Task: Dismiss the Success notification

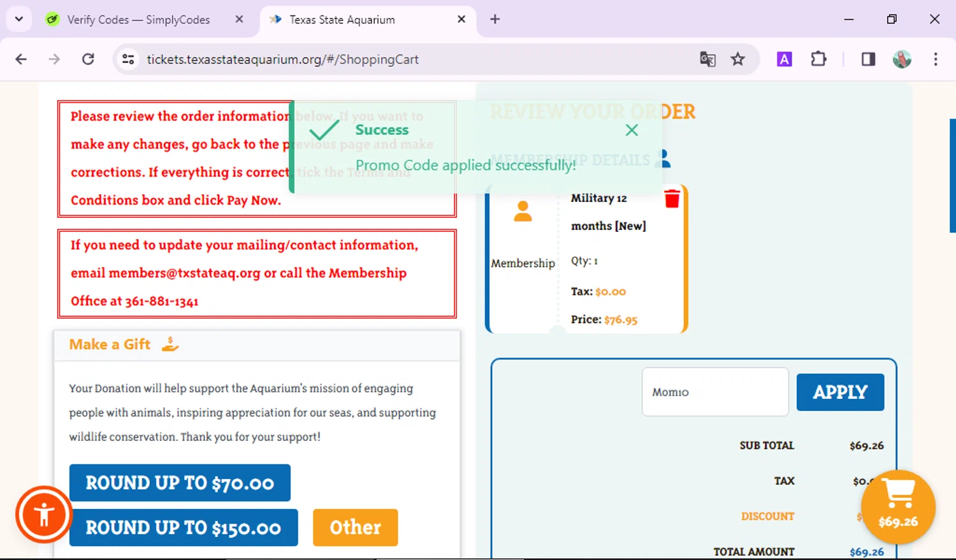Action: pos(632,130)
